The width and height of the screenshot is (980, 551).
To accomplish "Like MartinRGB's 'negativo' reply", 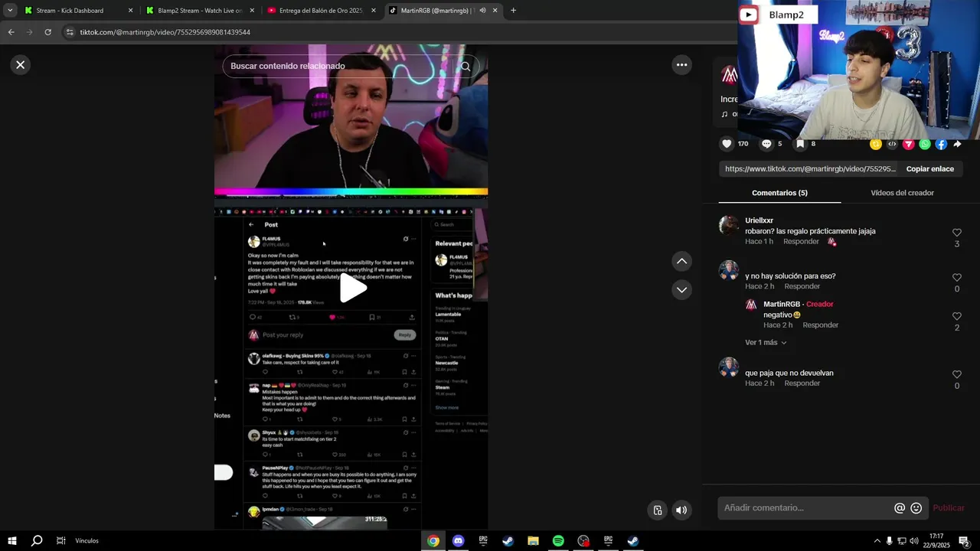I will pyautogui.click(x=957, y=316).
